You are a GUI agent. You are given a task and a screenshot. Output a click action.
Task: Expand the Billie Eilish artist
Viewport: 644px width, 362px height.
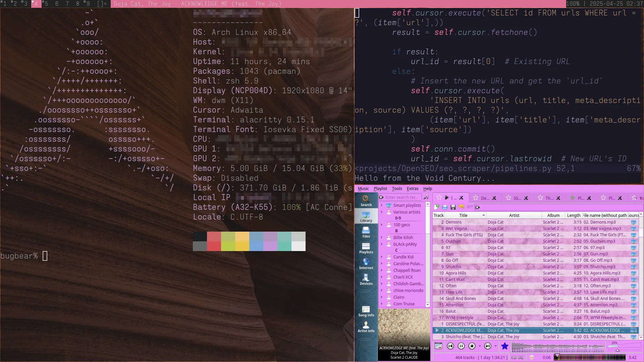point(381,238)
